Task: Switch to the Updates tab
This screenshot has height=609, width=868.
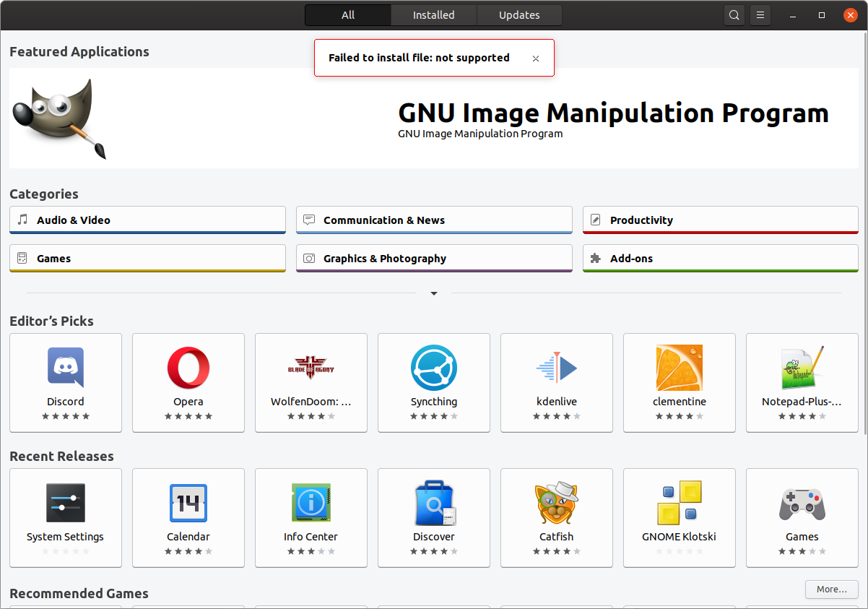Action: 519,15
